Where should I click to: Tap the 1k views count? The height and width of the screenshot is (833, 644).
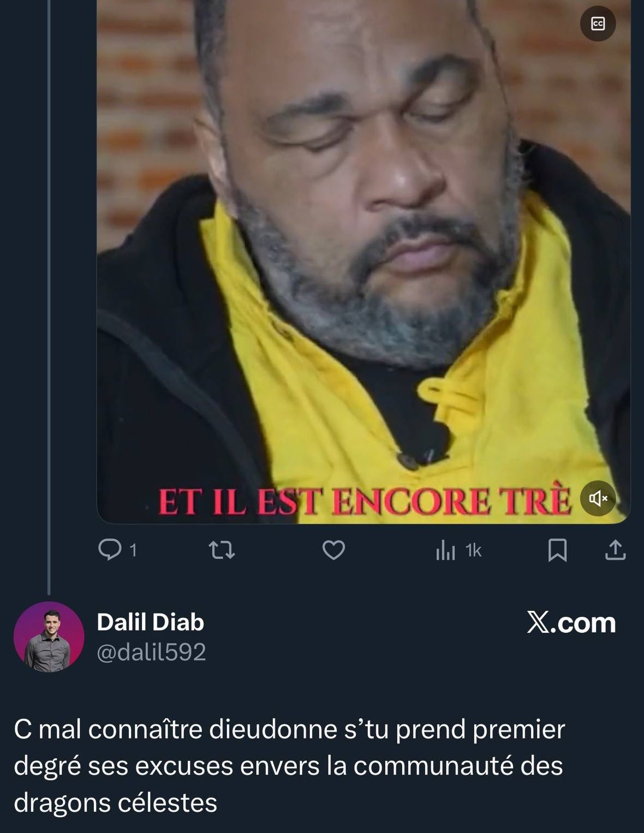(474, 551)
